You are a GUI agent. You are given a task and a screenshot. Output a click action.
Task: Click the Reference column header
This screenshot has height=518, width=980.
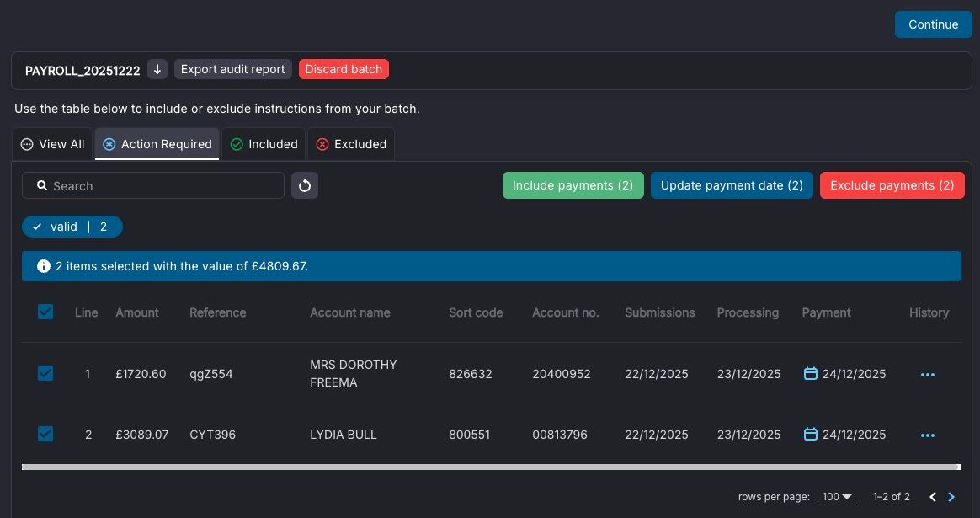(x=217, y=312)
